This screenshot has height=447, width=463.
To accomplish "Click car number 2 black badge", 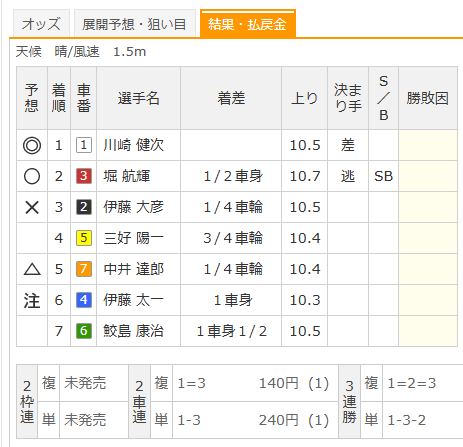I will pos(84,207).
